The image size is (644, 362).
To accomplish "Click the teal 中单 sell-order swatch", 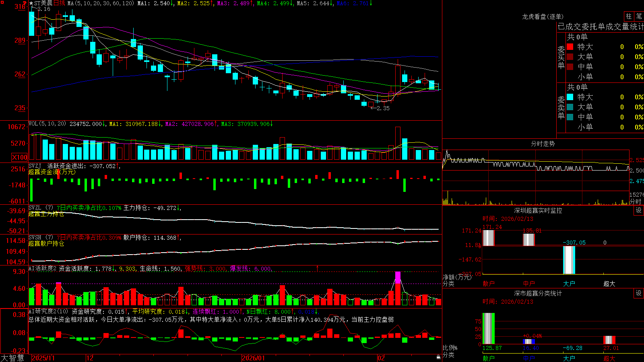I will pyautogui.click(x=570, y=117).
